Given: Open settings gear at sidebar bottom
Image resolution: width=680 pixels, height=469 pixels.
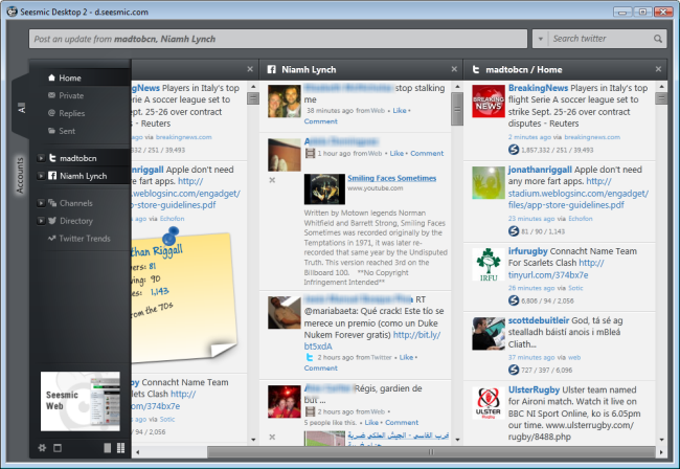Looking at the screenshot, I should pos(42,448).
